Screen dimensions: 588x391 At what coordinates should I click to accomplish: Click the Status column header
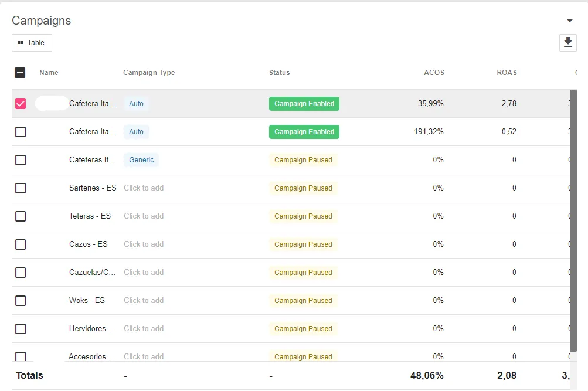click(x=280, y=72)
